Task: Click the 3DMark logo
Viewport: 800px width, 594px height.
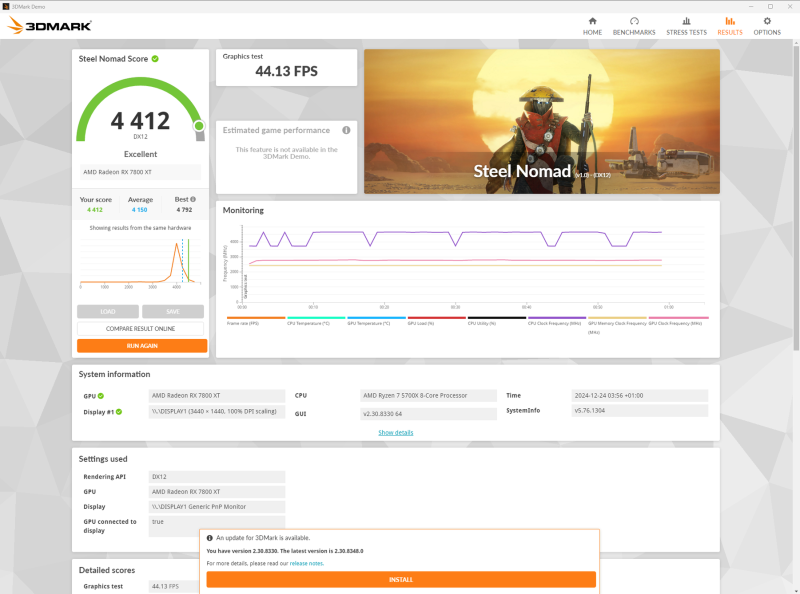Action: point(50,26)
